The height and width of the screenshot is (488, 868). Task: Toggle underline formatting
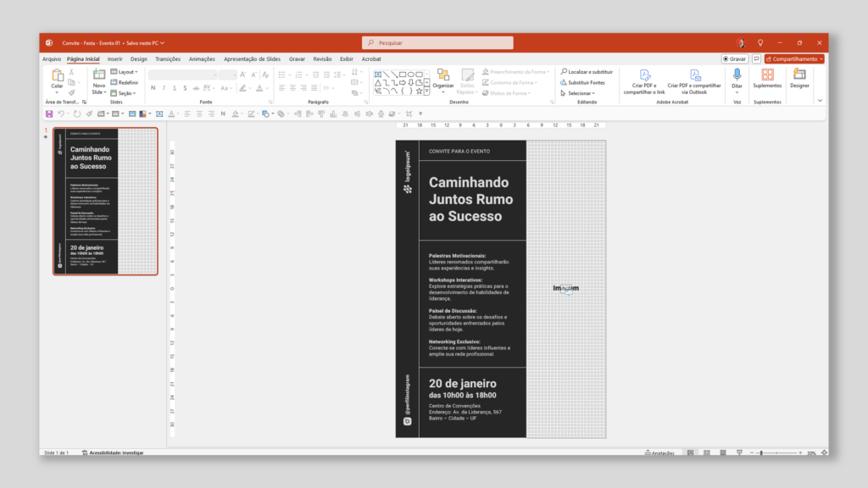[x=175, y=88]
